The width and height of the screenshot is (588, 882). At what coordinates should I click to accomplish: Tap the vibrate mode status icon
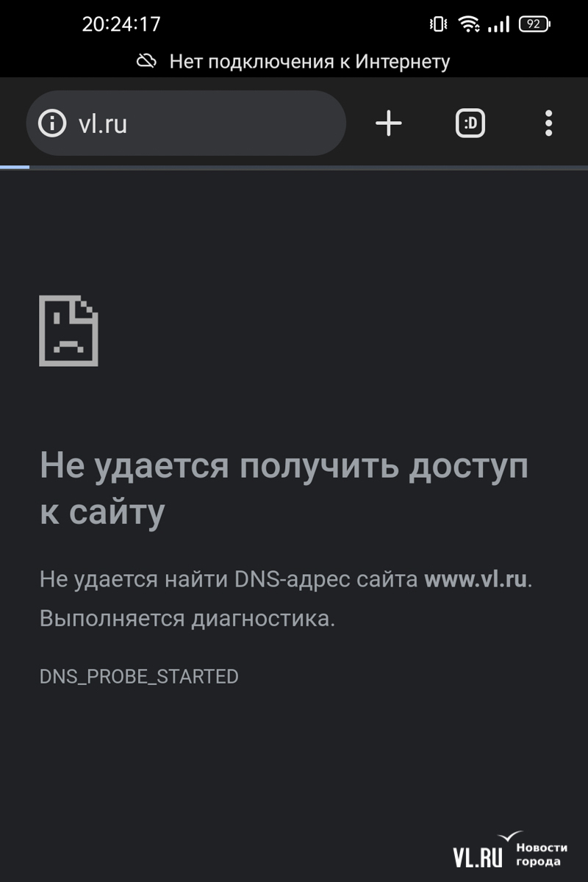click(x=438, y=24)
